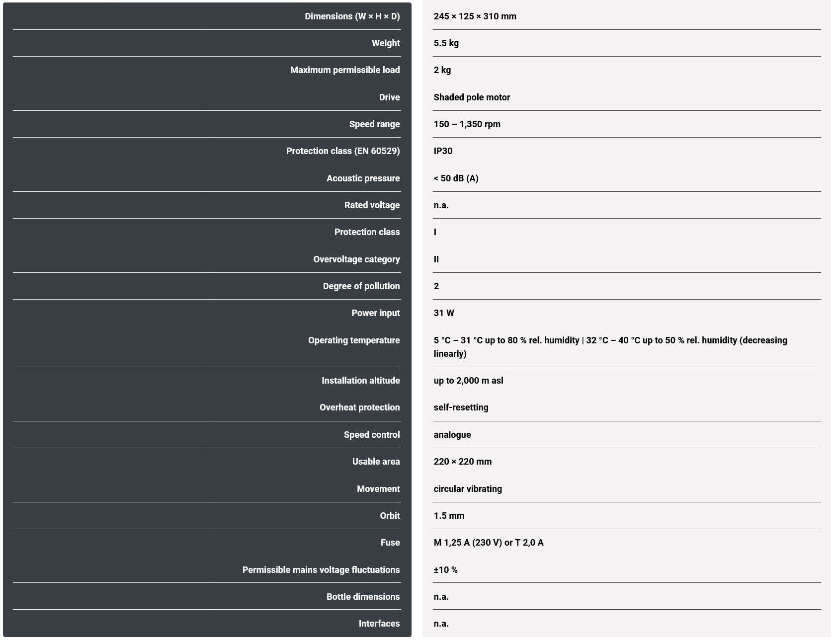The width and height of the screenshot is (838, 644).
Task: Select the '150 – 1,350 rpm' value
Action: coord(467,124)
